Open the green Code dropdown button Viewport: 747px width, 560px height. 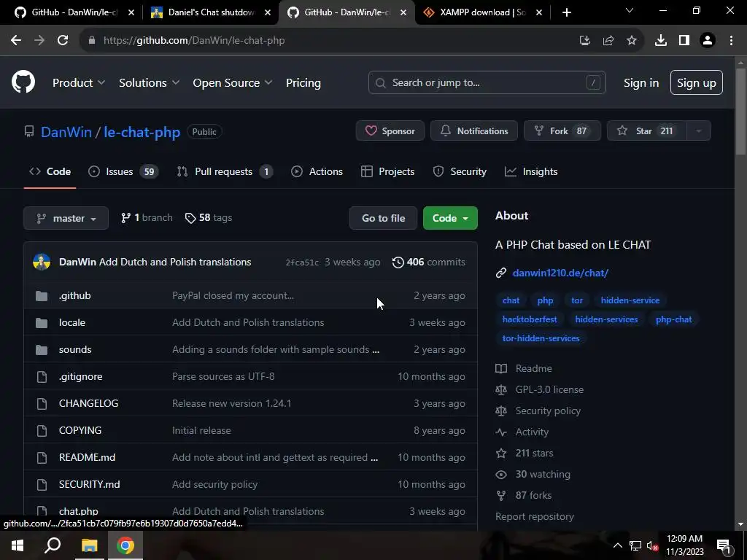450,218
